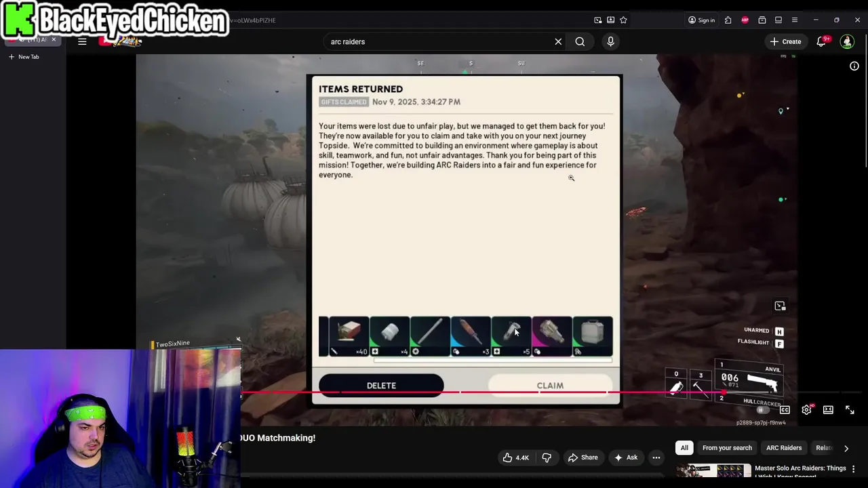Enter full screen mode
The height and width of the screenshot is (488, 868).
[850, 410]
